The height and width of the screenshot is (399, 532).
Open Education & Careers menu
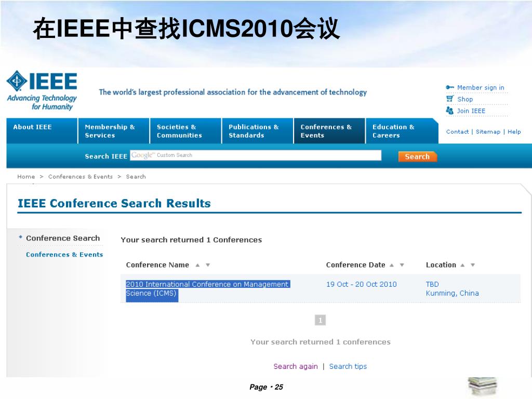coord(402,130)
